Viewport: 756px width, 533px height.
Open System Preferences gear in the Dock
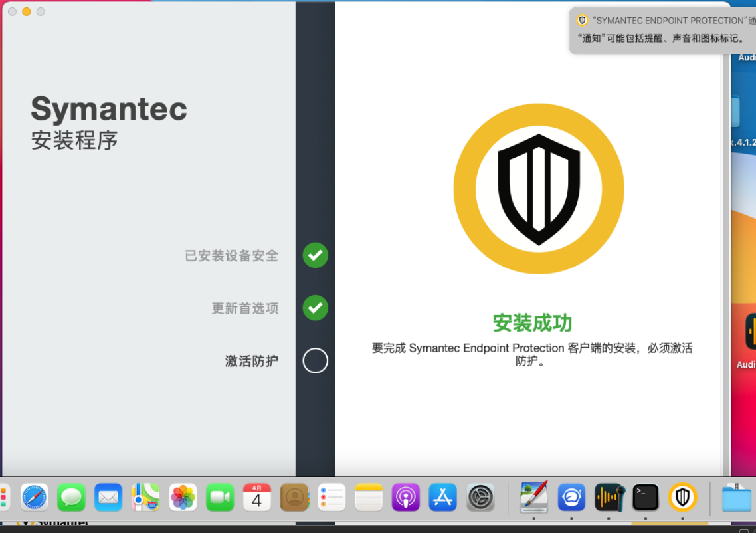click(x=480, y=497)
